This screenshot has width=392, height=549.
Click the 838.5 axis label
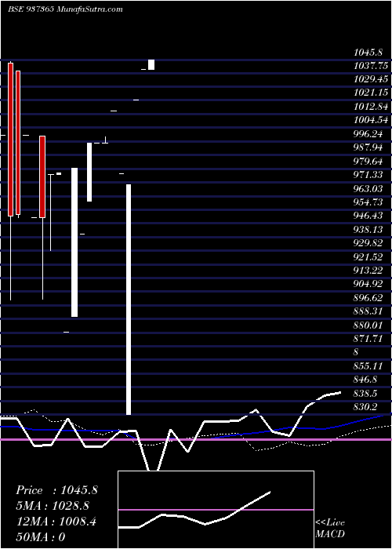click(x=365, y=394)
